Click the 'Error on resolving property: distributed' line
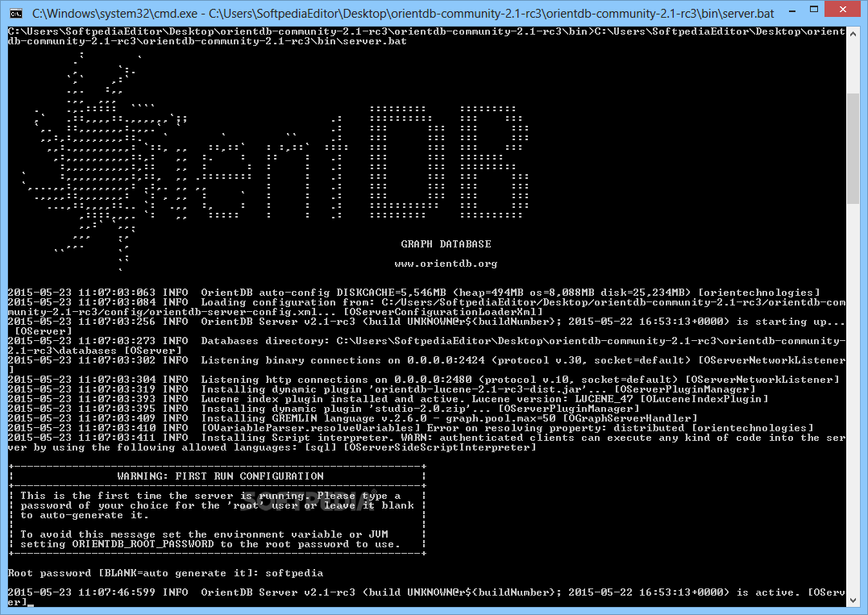The width and height of the screenshot is (868, 615). 411,428
